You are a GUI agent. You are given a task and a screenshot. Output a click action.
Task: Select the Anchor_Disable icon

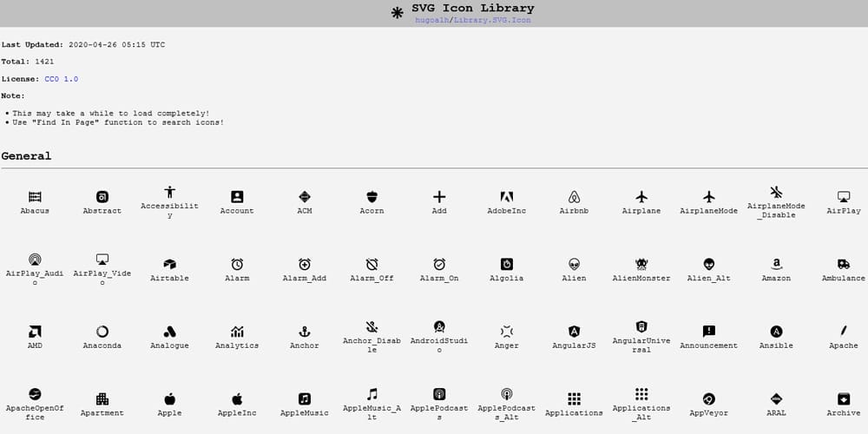point(372,326)
